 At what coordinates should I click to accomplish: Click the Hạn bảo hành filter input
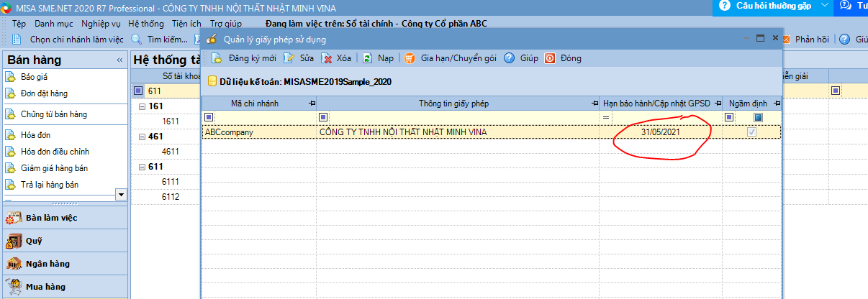pyautogui.click(x=667, y=117)
